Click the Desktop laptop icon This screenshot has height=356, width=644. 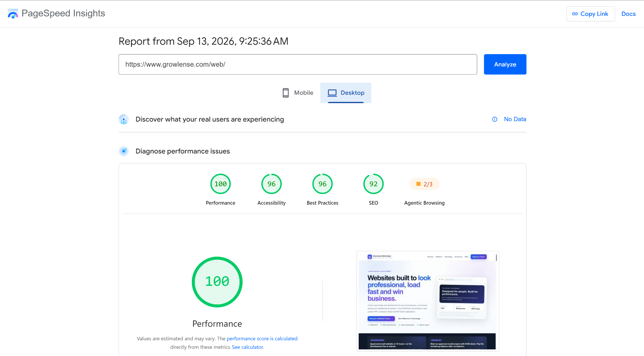tap(332, 93)
